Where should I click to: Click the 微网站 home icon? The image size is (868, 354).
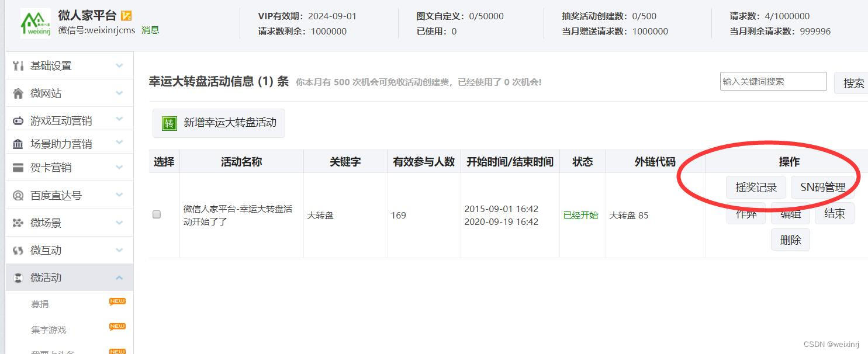tap(18, 93)
